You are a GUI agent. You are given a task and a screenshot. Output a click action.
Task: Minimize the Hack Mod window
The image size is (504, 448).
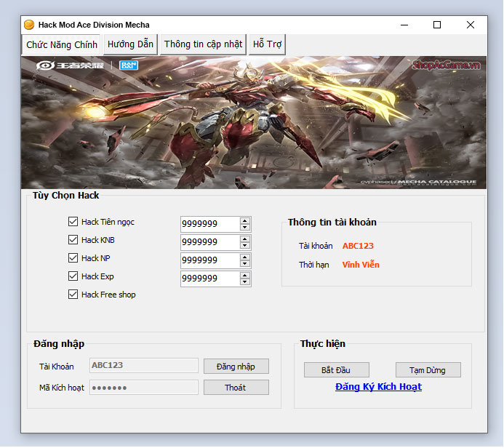coord(404,25)
